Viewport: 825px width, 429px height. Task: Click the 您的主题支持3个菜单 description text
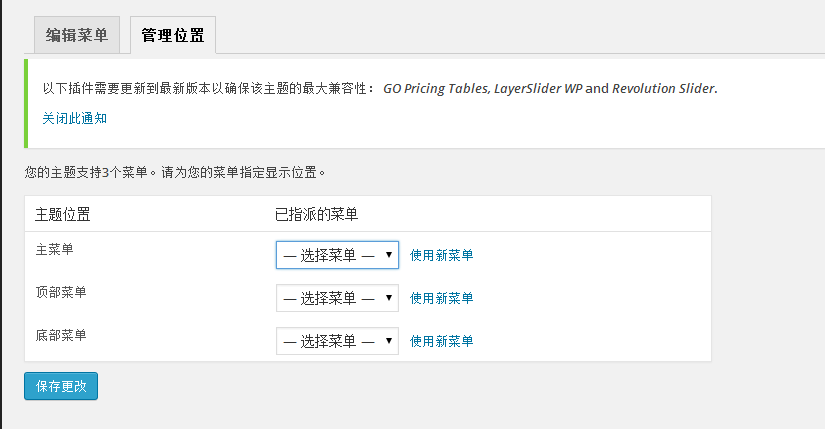pos(175,172)
